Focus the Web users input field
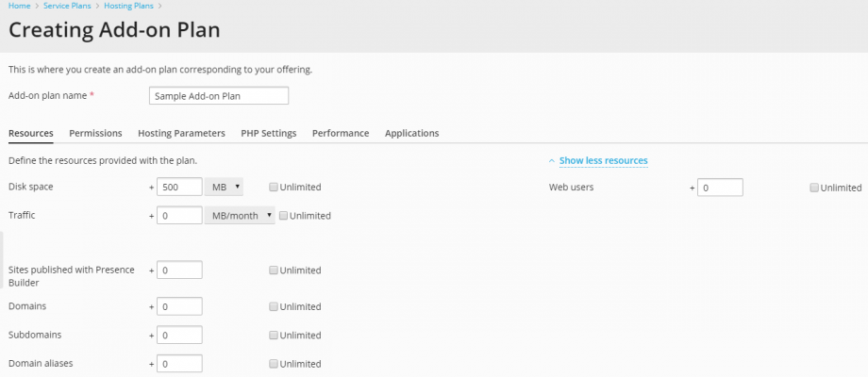The width and height of the screenshot is (868, 377). coord(721,188)
